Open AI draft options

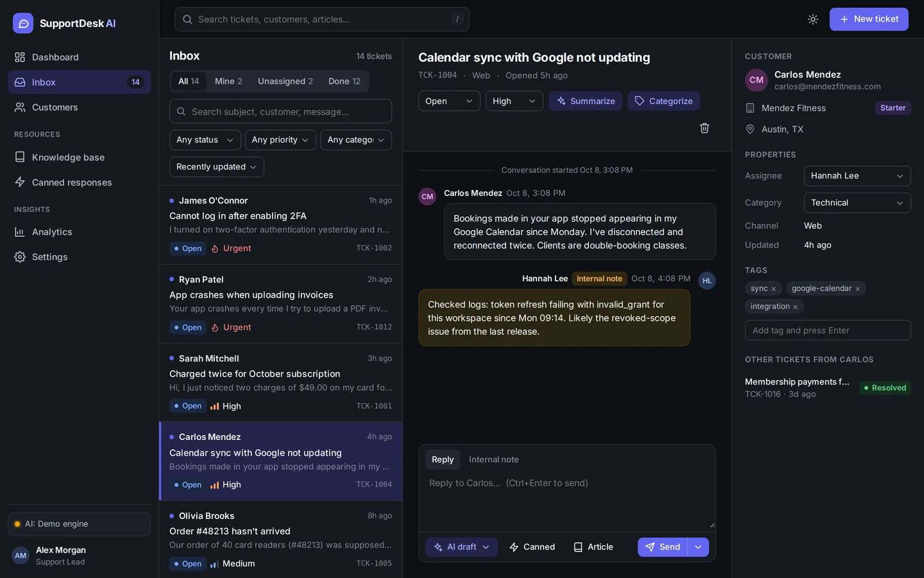point(461,547)
